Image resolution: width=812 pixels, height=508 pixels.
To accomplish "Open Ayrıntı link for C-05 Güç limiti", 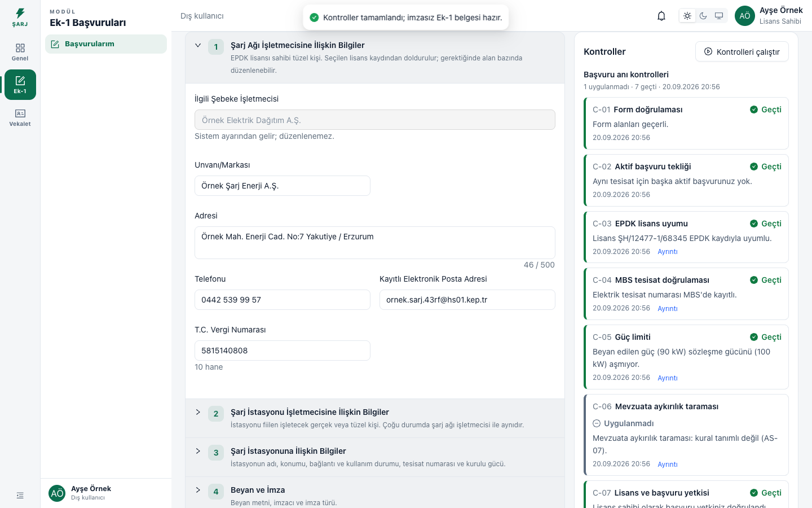I will click(668, 378).
